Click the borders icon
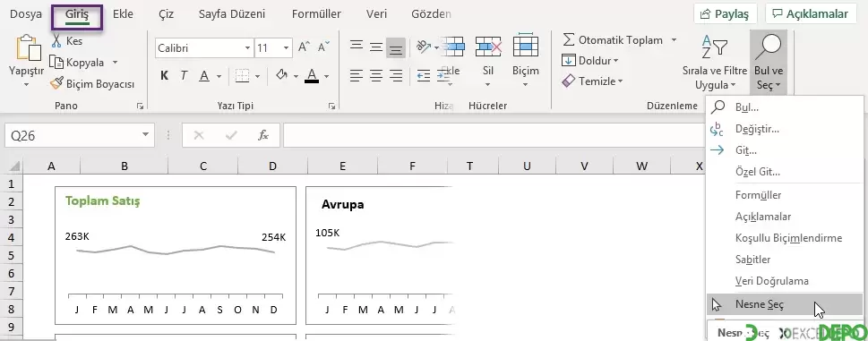Screen dimensions: 868x341 tap(242, 76)
